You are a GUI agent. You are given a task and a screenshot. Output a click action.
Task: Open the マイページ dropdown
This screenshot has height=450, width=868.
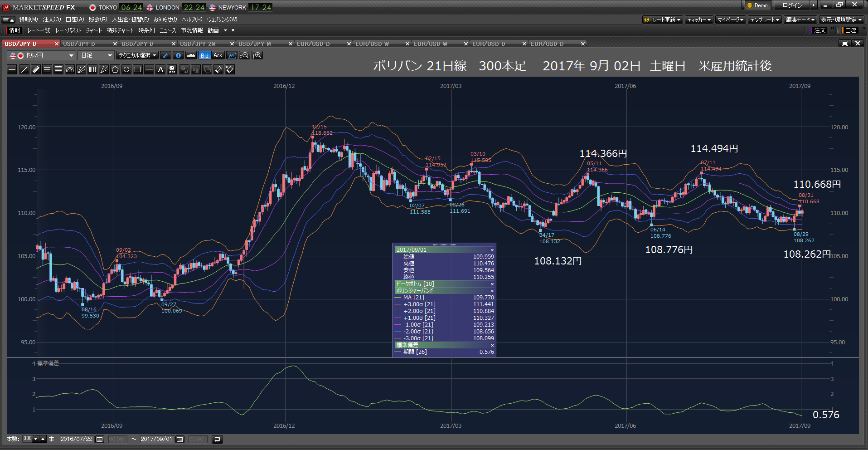click(x=730, y=20)
